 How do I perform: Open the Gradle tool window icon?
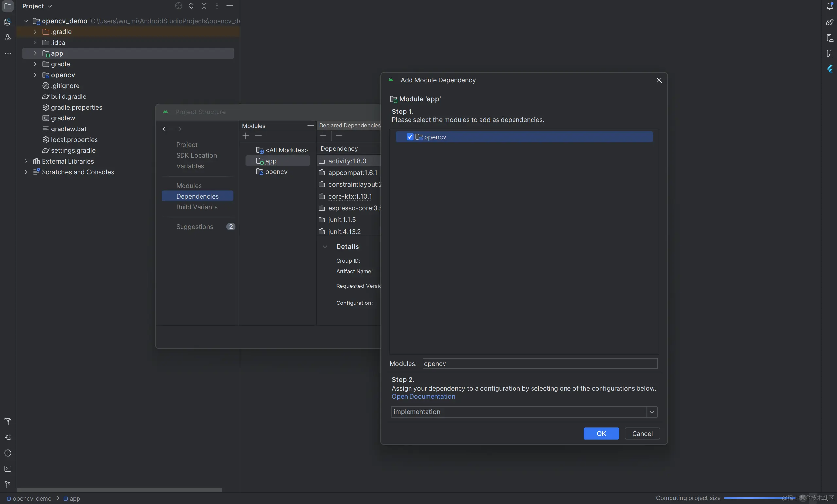point(829,22)
